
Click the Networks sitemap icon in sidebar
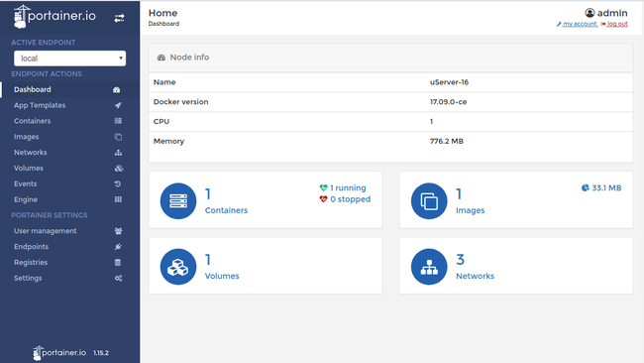pyautogui.click(x=118, y=153)
